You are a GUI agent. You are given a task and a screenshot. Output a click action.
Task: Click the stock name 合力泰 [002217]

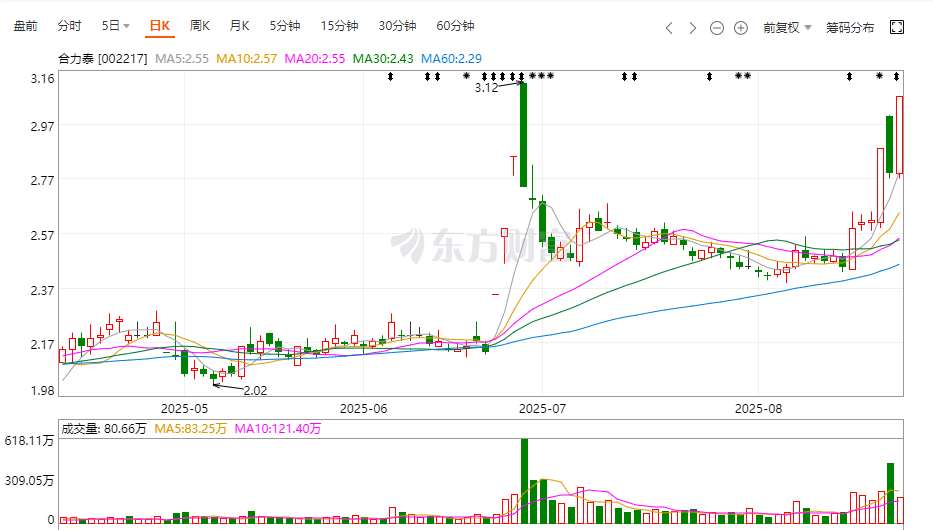pyautogui.click(x=102, y=59)
